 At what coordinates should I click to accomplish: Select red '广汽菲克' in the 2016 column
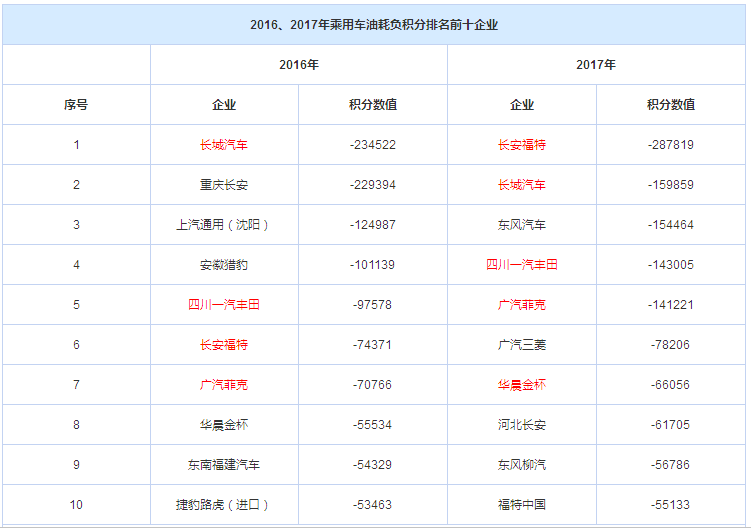tap(224, 385)
